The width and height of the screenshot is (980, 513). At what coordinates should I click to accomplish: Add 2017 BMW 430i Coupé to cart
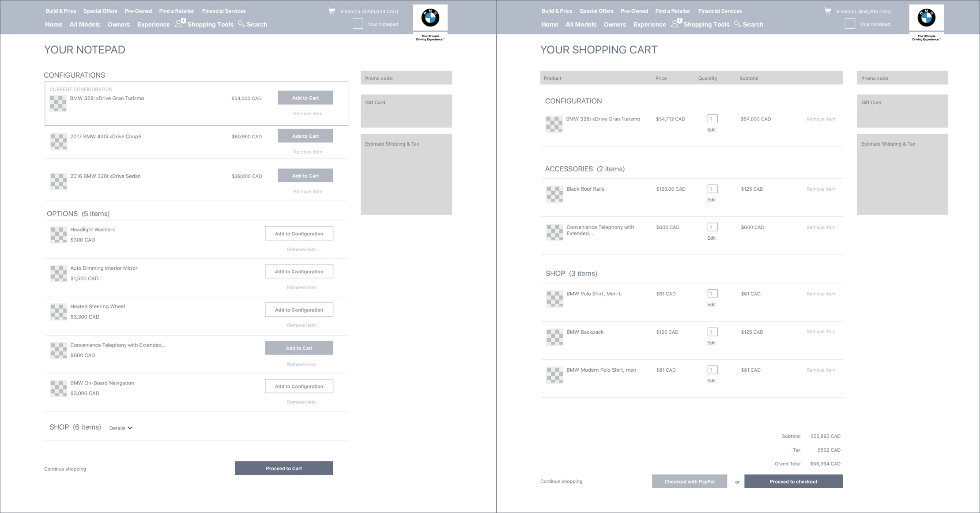(305, 136)
